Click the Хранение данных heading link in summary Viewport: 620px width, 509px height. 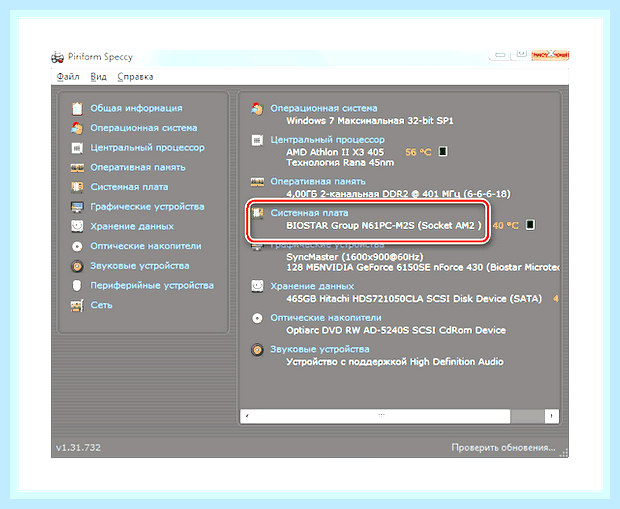(312, 286)
